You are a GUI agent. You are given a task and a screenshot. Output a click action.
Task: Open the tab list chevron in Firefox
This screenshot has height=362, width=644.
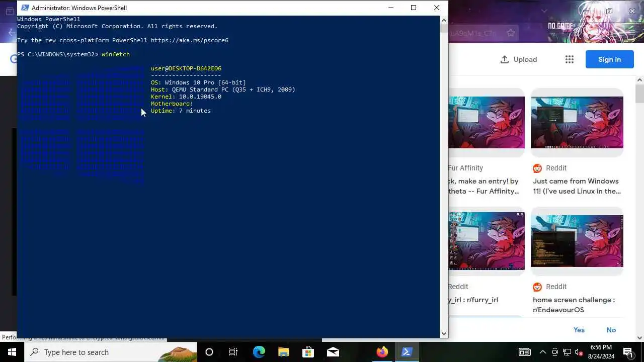tap(544, 11)
